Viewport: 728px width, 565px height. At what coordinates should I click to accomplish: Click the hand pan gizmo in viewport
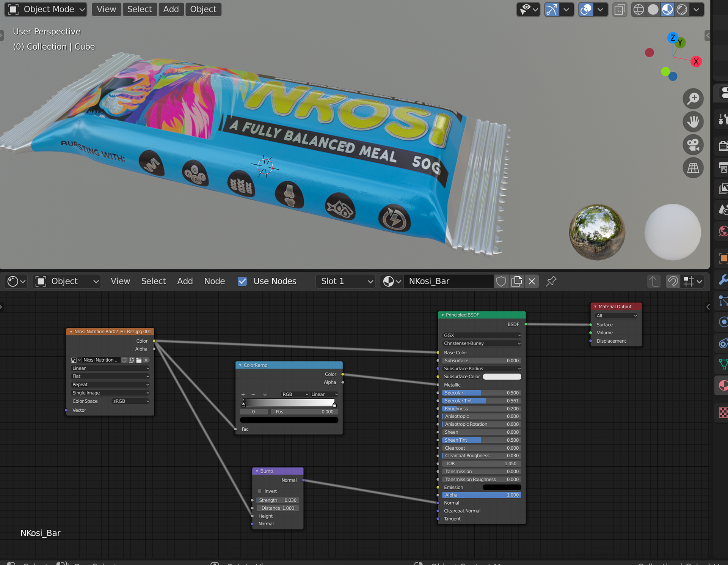click(x=693, y=122)
